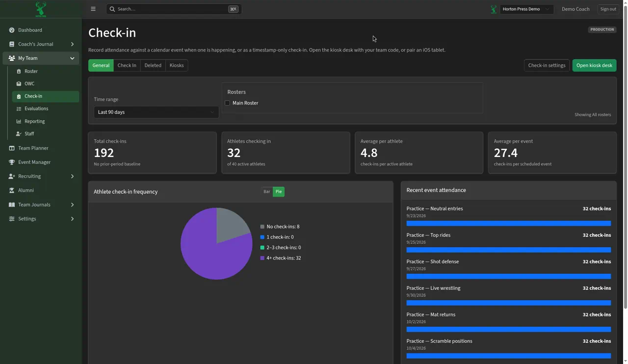
Task: Open the Time range dropdown
Action: 156,112
